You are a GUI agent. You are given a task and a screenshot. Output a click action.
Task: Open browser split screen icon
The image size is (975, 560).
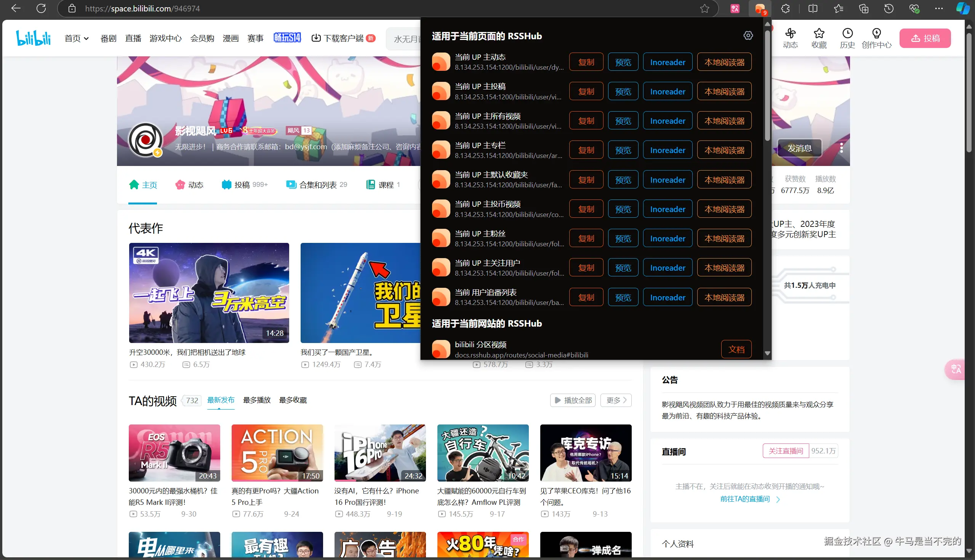(x=813, y=8)
